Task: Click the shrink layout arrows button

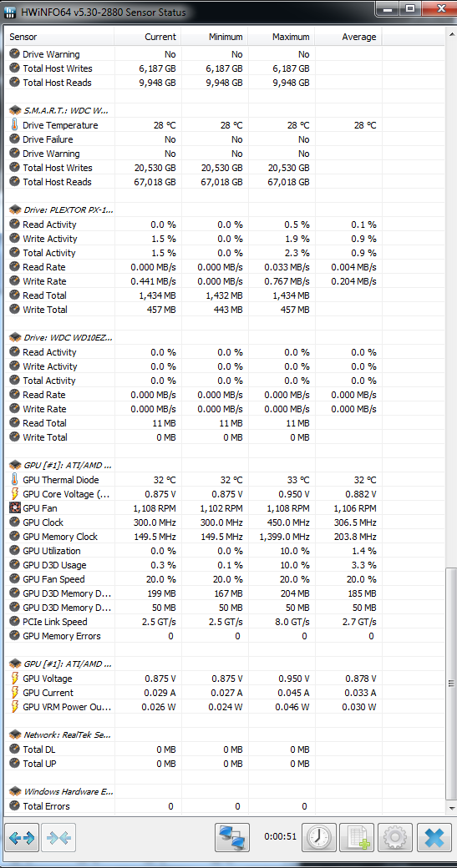Action: pos(58,838)
